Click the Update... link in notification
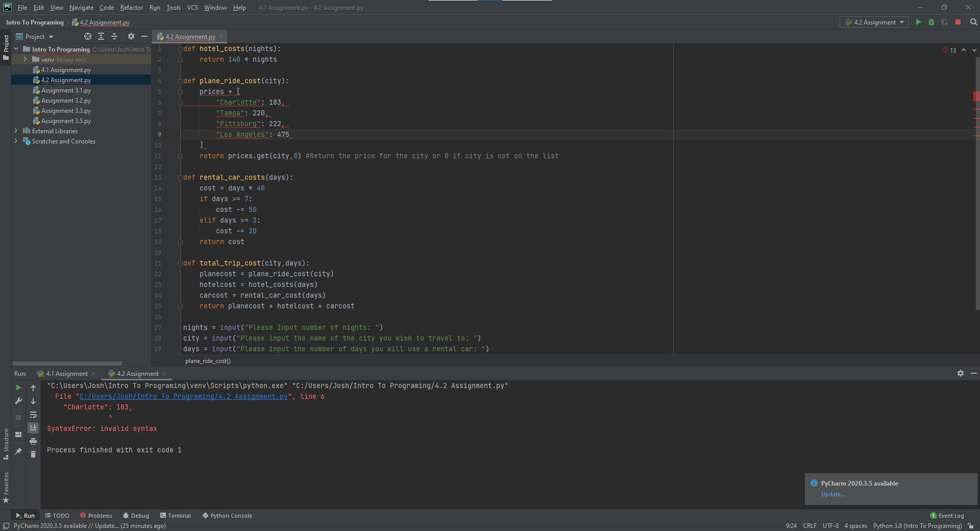Screen dimensions: 980x531 (832, 494)
